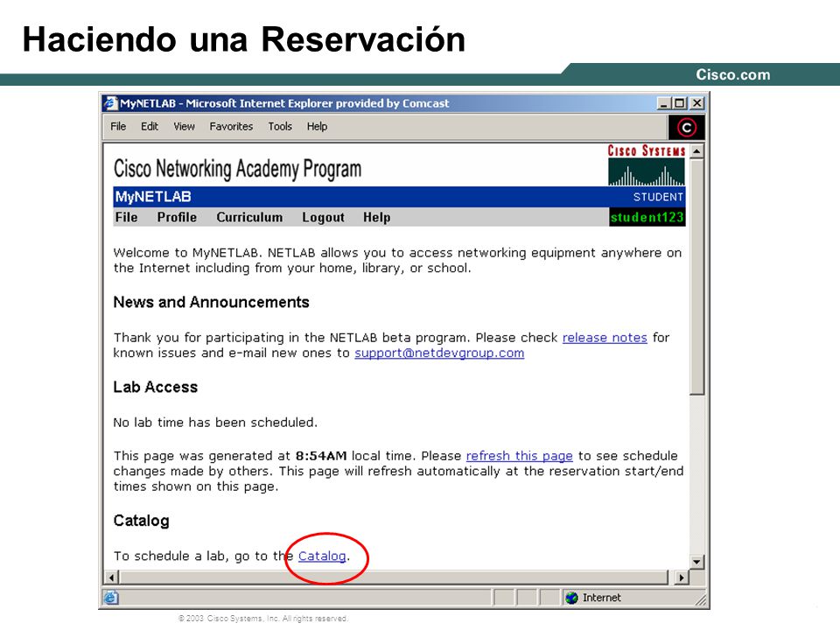The width and height of the screenshot is (840, 630).
Task: Minimize the MyNETLAB browser window
Action: tap(664, 103)
